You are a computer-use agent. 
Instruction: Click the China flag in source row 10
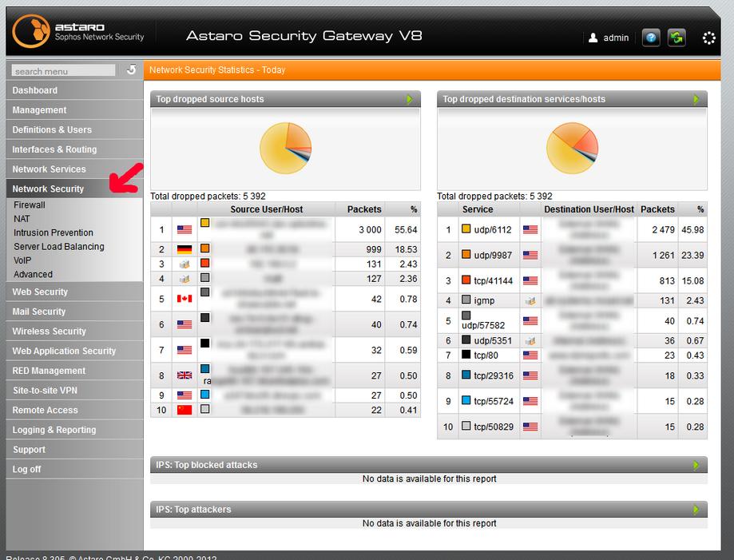184,410
